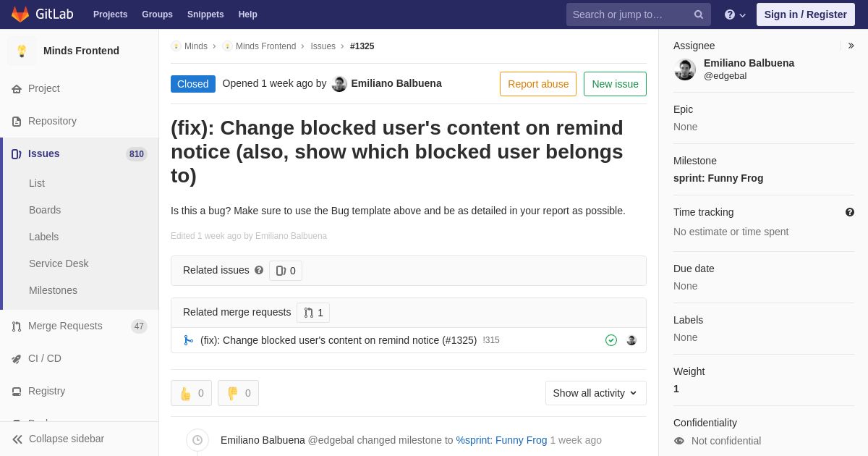
Task: Open the related merge request title link
Action: (339, 340)
